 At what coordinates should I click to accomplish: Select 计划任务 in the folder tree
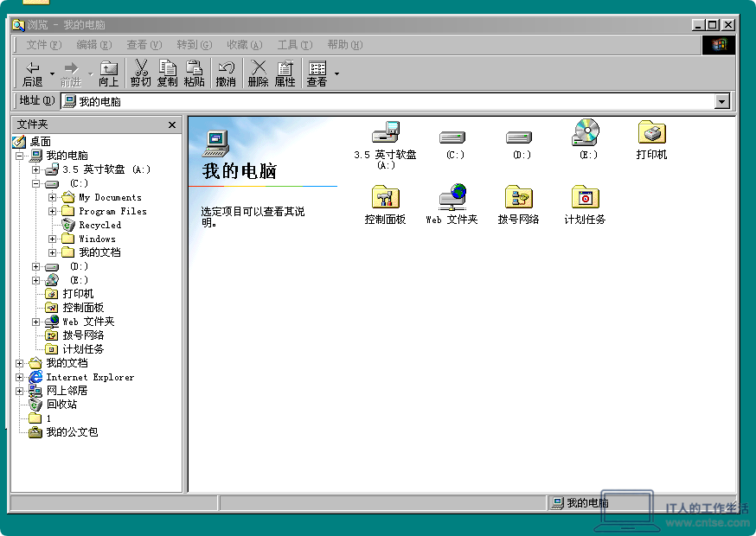[x=83, y=349]
